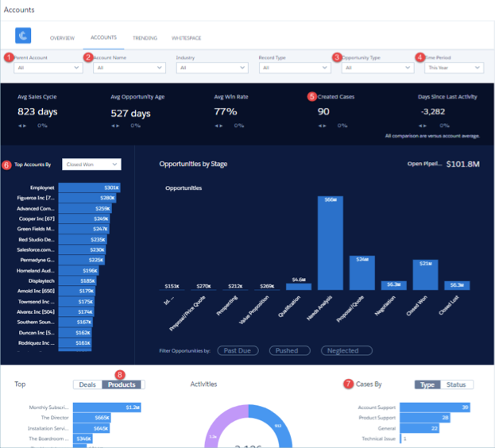This screenshot has width=495, height=448.
Task: Click the Green Fields M... $247K bar
Action: tap(84, 229)
